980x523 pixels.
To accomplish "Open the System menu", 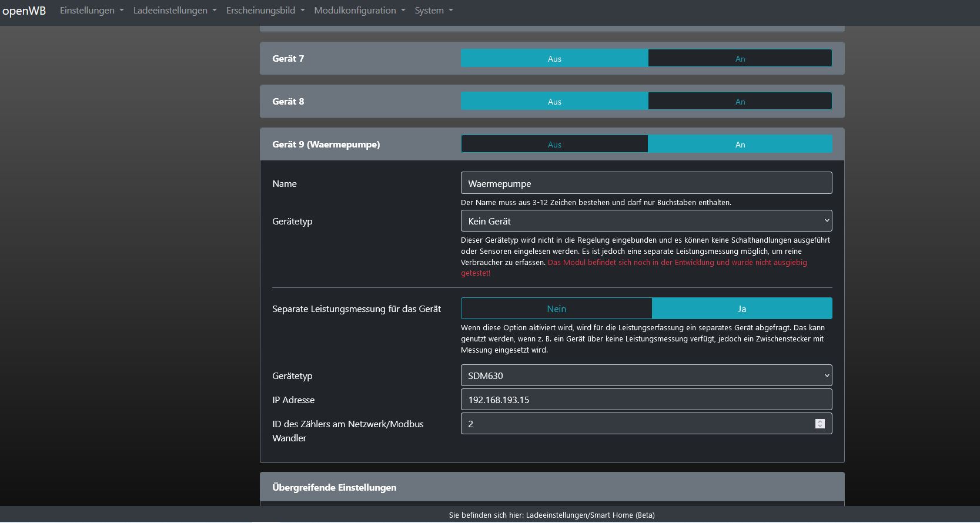I will [433, 11].
